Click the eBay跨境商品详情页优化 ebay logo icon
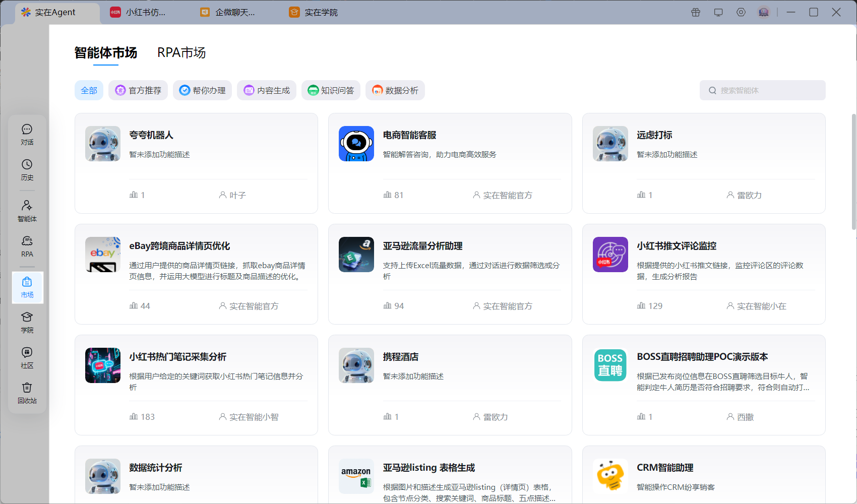Viewport: 857px width, 504px height. (103, 255)
